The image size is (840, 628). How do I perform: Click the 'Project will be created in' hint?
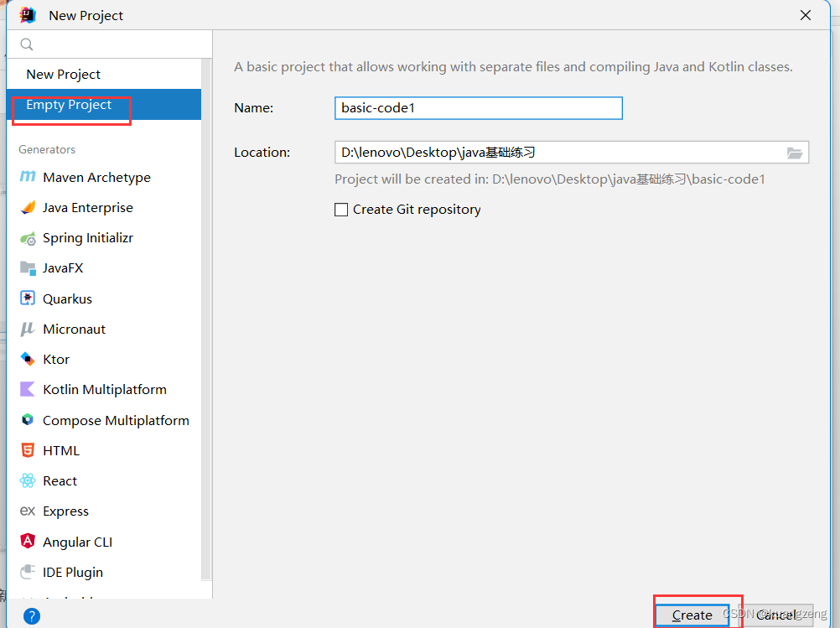pyautogui.click(x=550, y=179)
